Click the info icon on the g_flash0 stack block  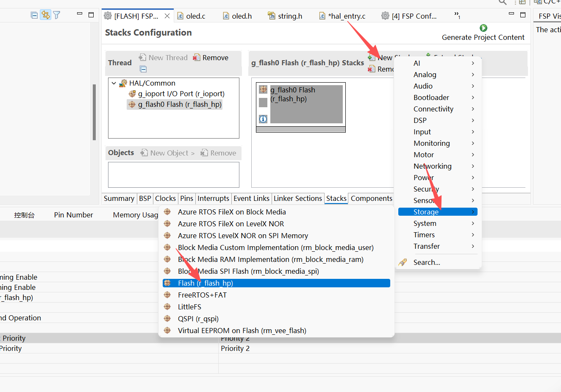pos(263,119)
